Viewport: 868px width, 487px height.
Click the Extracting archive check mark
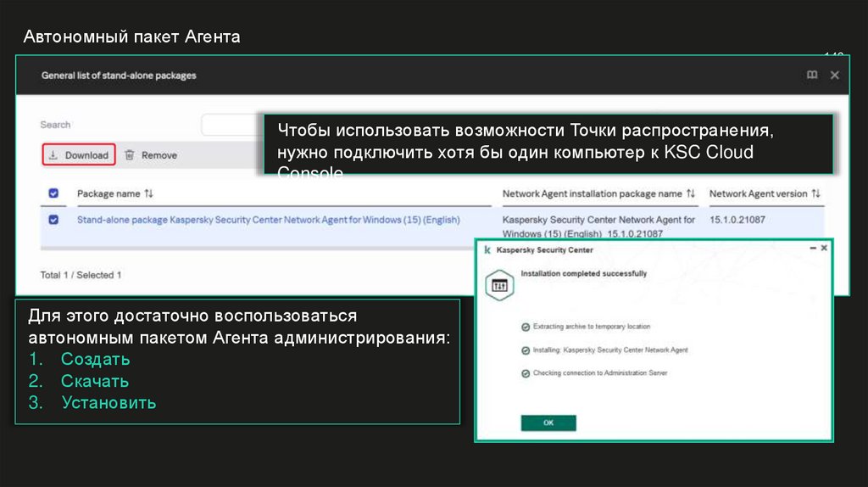click(x=526, y=327)
